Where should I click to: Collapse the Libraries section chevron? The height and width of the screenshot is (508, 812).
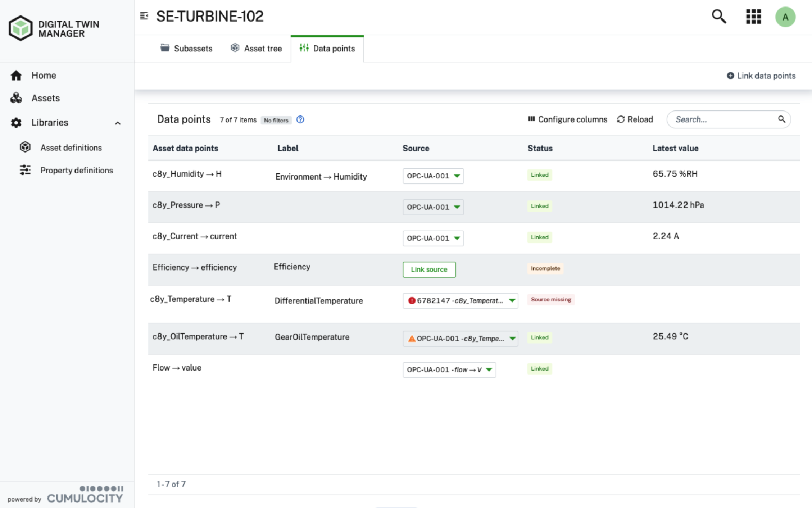118,123
